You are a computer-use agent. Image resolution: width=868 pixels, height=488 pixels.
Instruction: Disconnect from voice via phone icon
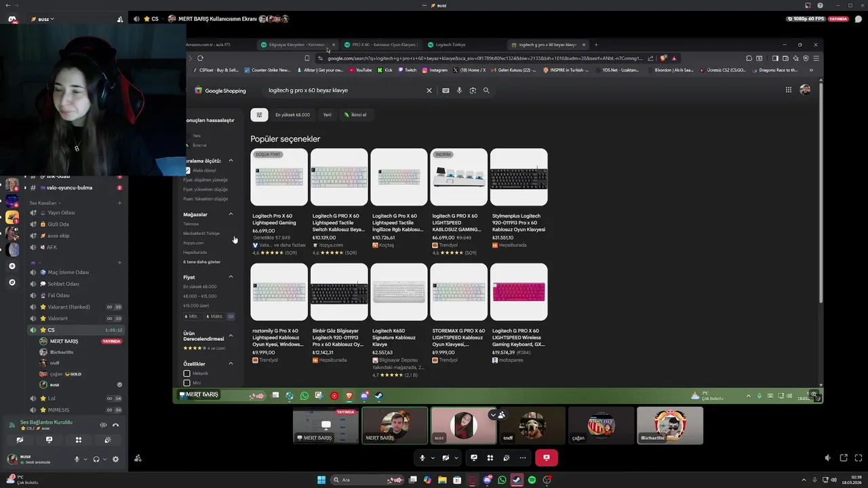pyautogui.click(x=116, y=425)
